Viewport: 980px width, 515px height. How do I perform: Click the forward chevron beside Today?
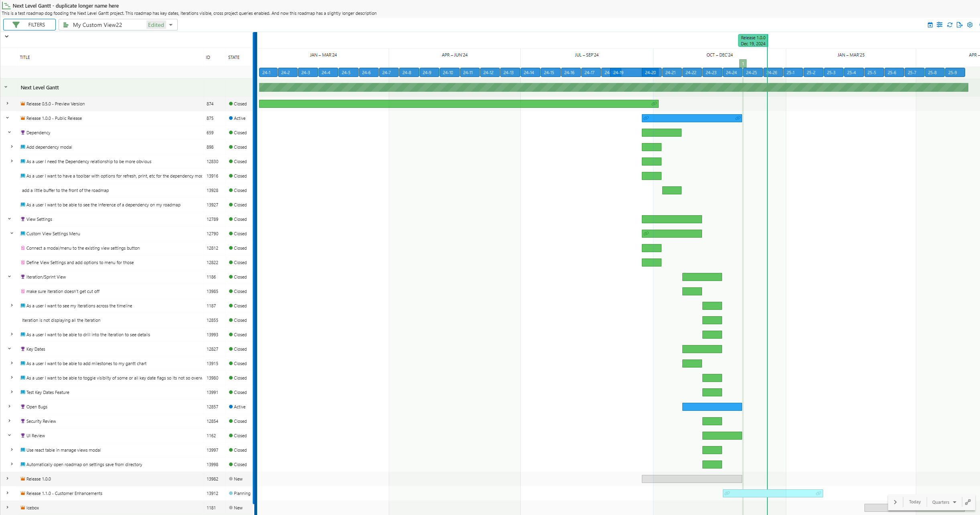pos(895,502)
